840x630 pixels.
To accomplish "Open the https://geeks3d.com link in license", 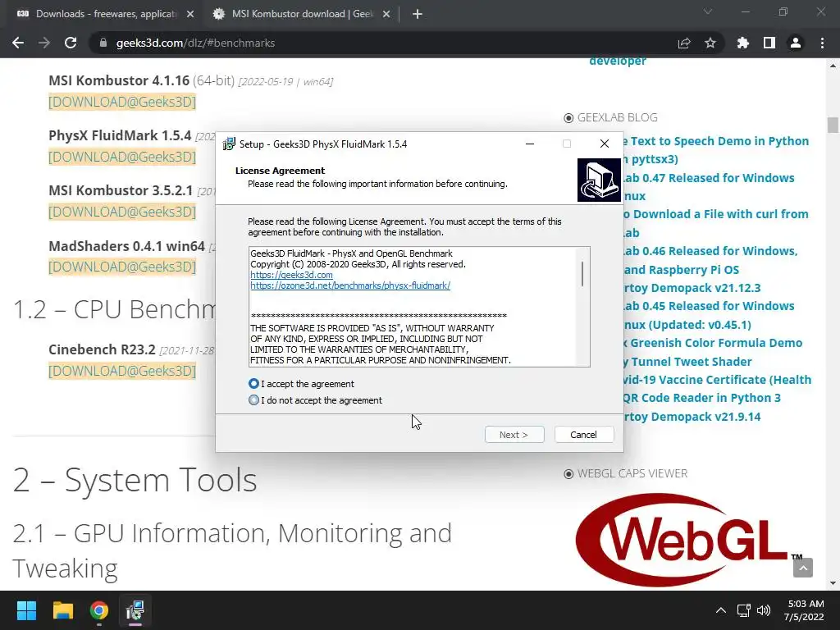I will coord(291,275).
